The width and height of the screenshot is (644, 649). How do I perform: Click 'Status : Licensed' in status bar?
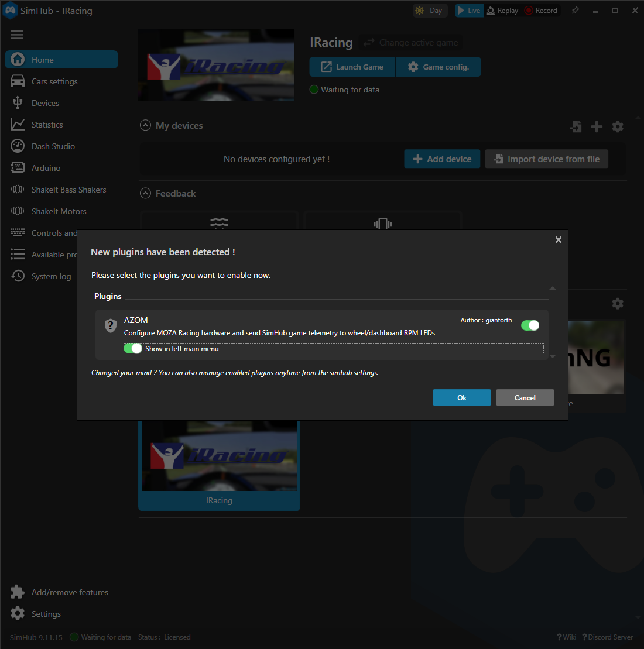pos(164,637)
